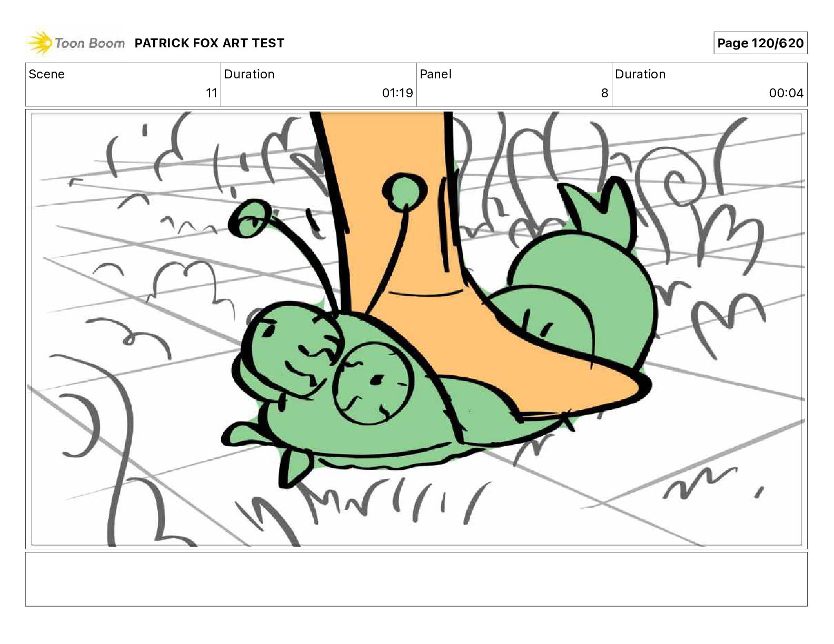Click the empty notes box below the panel
The width and height of the screenshot is (834, 644).
click(x=416, y=579)
